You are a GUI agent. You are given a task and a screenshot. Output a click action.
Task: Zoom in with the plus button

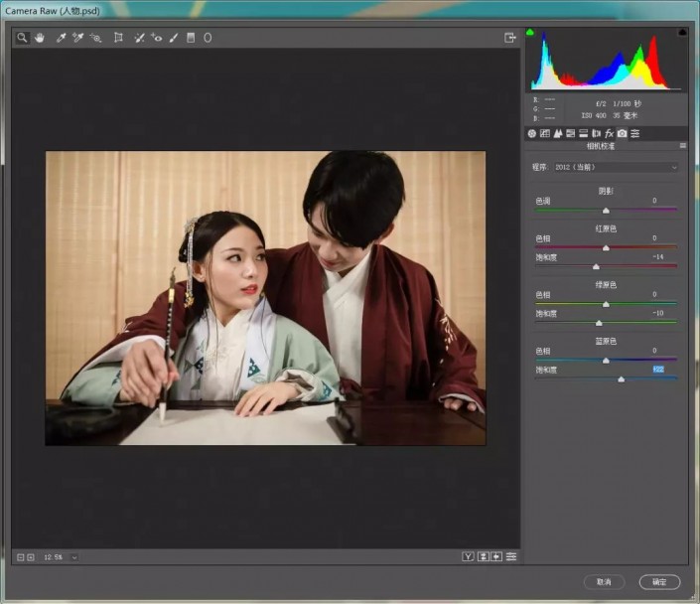(x=31, y=557)
